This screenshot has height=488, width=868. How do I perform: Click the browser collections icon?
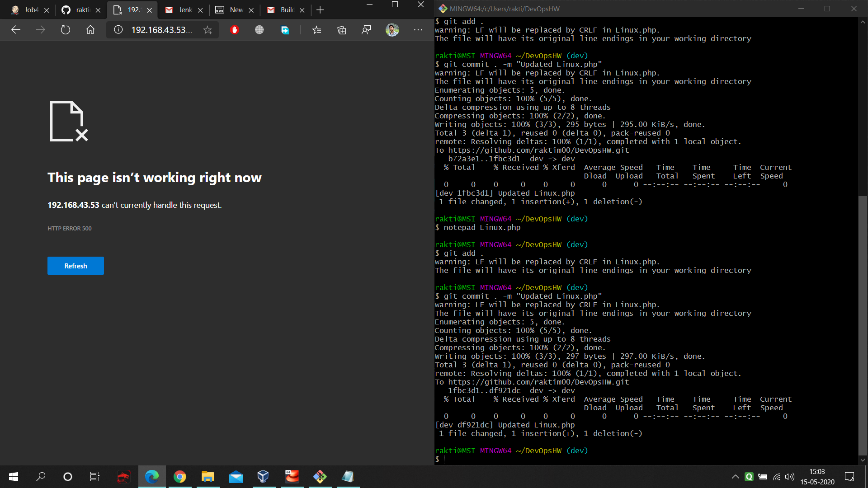[x=342, y=30]
